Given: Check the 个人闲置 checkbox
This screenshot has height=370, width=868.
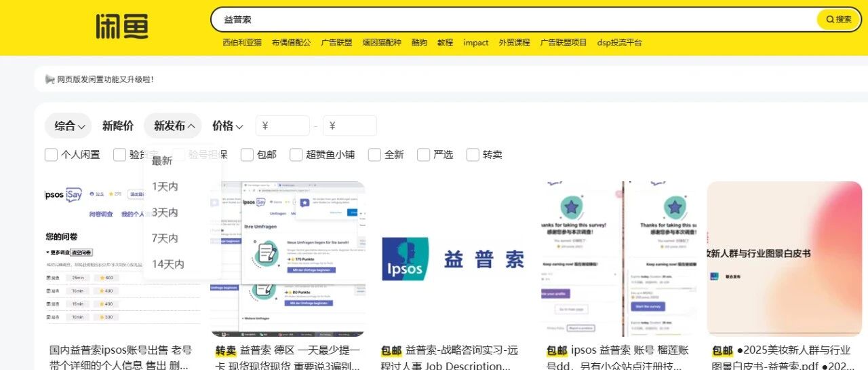Looking at the screenshot, I should click(51, 155).
